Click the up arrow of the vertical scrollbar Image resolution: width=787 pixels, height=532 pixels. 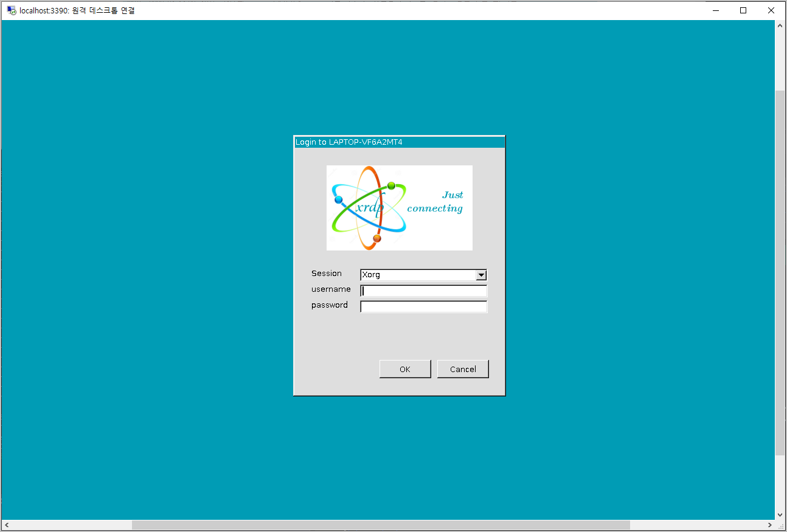point(780,25)
